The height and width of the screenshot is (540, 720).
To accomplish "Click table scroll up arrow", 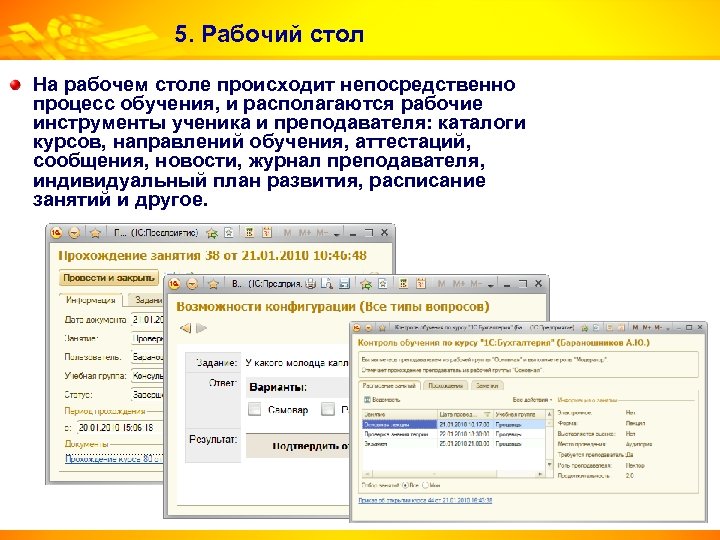I will point(549,414).
